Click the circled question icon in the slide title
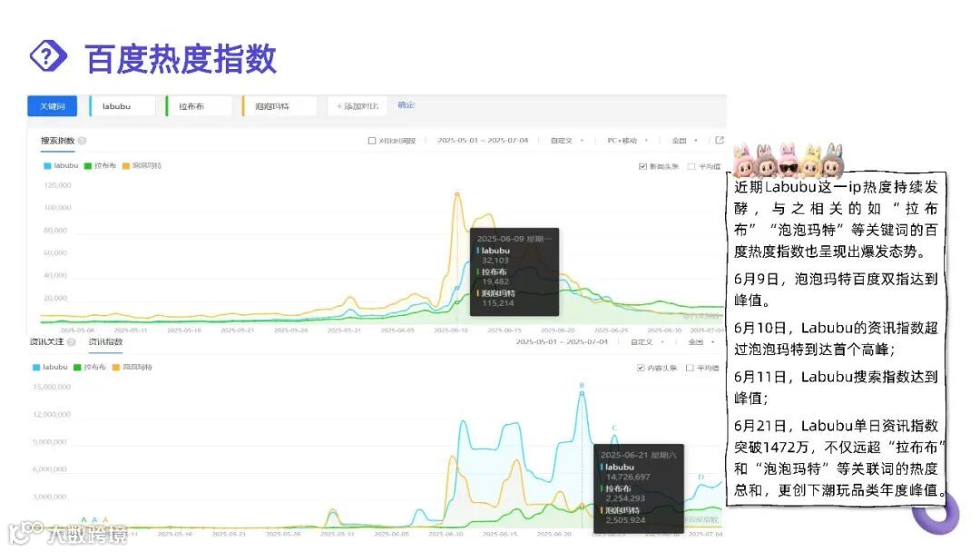 (48, 56)
